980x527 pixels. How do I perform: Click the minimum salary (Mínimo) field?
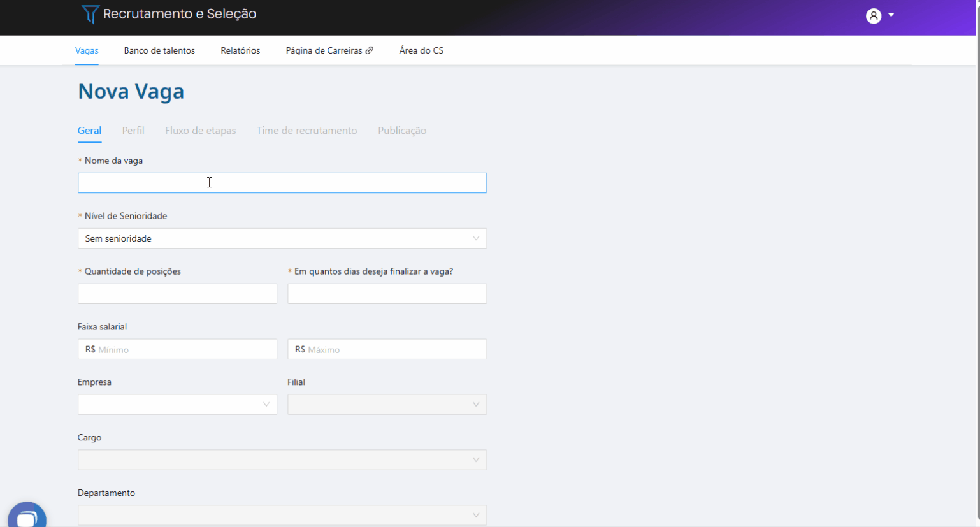(x=177, y=349)
